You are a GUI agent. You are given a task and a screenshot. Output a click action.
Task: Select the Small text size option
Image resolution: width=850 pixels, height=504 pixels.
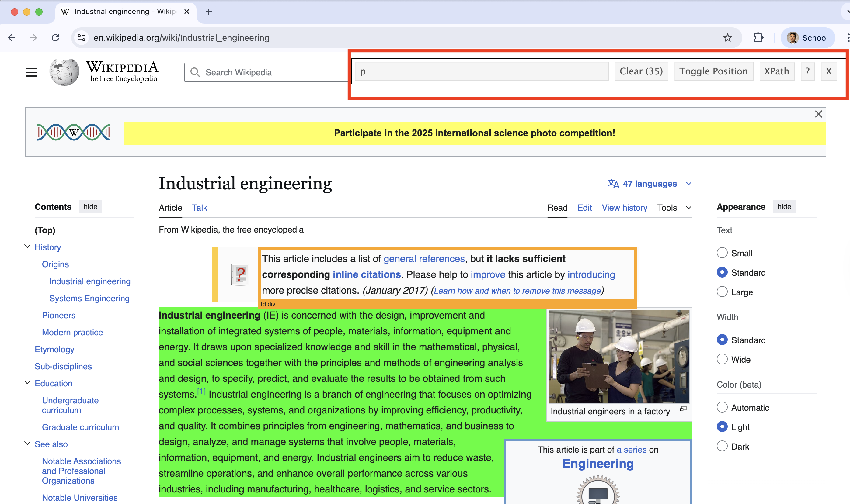722,253
